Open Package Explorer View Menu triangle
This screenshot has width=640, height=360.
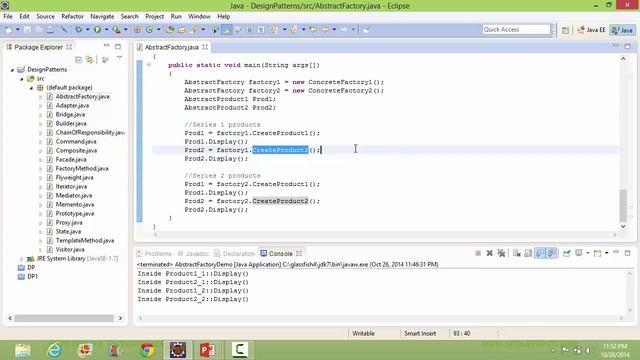119,58
